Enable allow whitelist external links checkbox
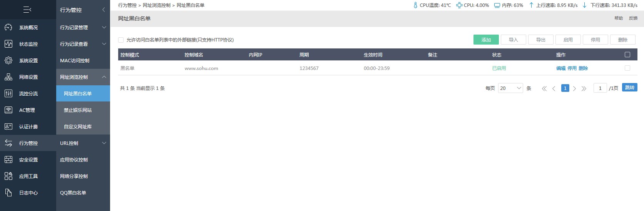The height and width of the screenshot is (211, 644). [x=121, y=40]
